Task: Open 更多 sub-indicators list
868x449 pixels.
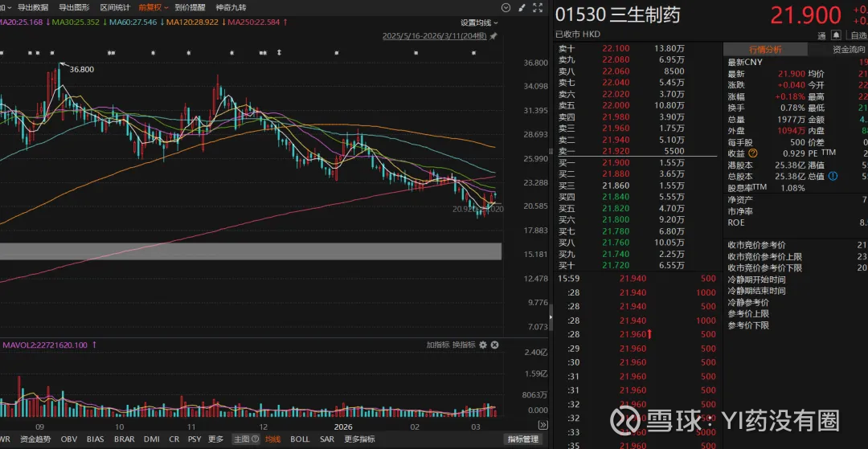Action: (216, 439)
